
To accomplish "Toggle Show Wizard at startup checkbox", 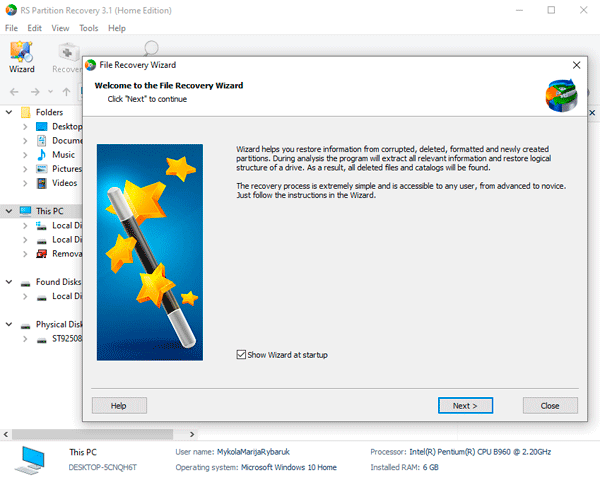I will coord(241,354).
